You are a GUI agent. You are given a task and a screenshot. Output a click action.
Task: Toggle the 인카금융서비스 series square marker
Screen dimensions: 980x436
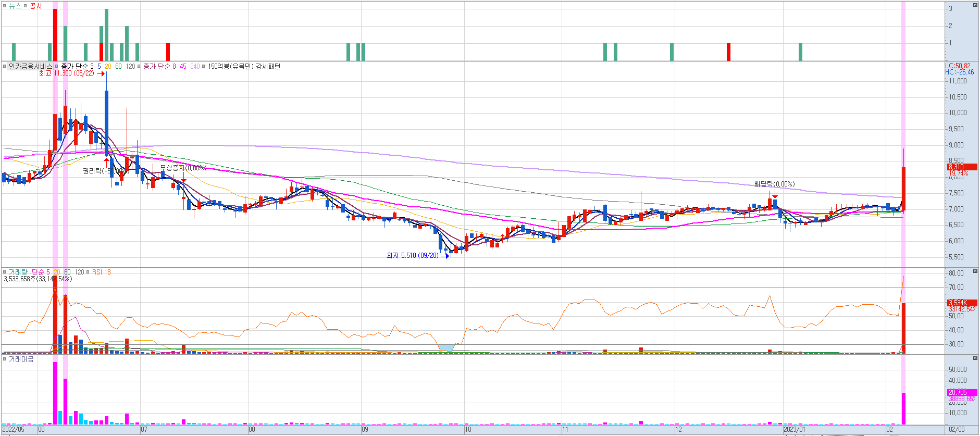click(5, 67)
